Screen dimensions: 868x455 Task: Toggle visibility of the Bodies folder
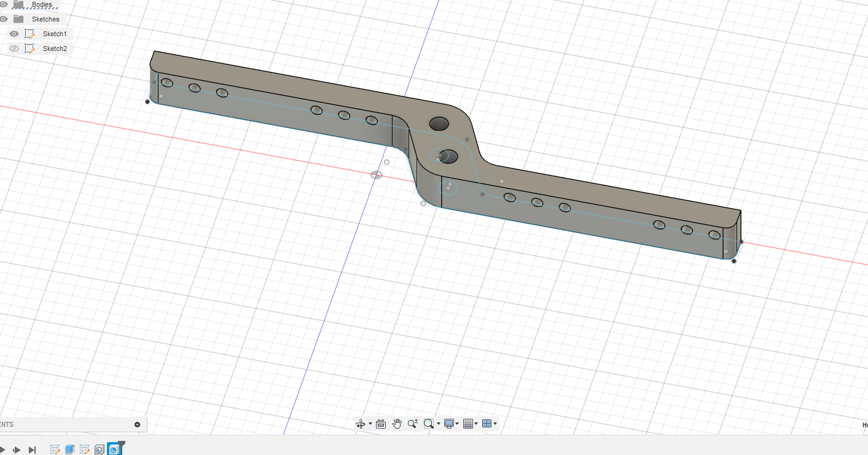click(x=4, y=4)
